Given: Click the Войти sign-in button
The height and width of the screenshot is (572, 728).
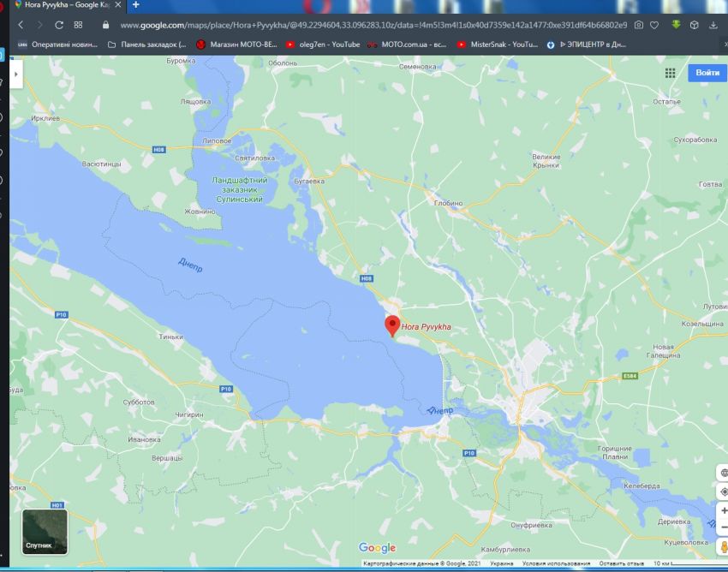Looking at the screenshot, I should tap(707, 73).
